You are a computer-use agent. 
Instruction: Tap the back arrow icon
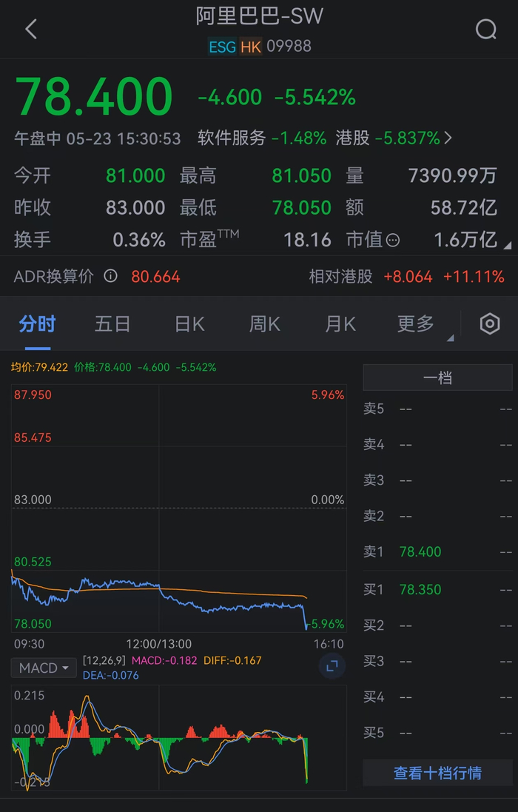(x=31, y=29)
